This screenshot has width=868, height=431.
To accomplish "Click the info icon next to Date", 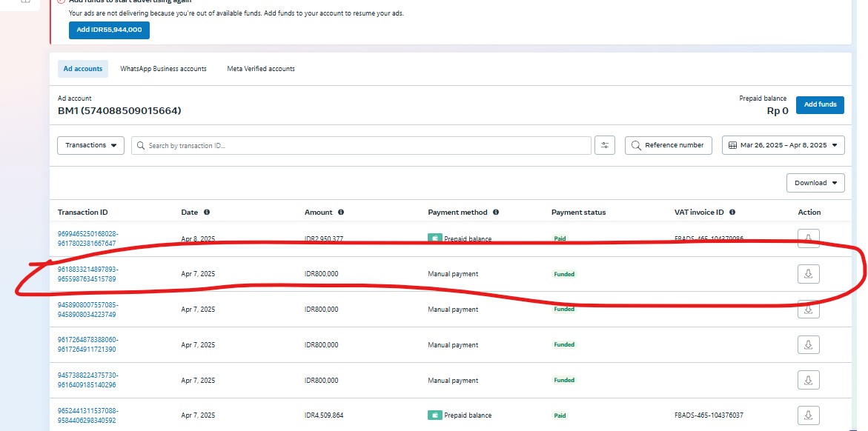I will [x=207, y=213].
